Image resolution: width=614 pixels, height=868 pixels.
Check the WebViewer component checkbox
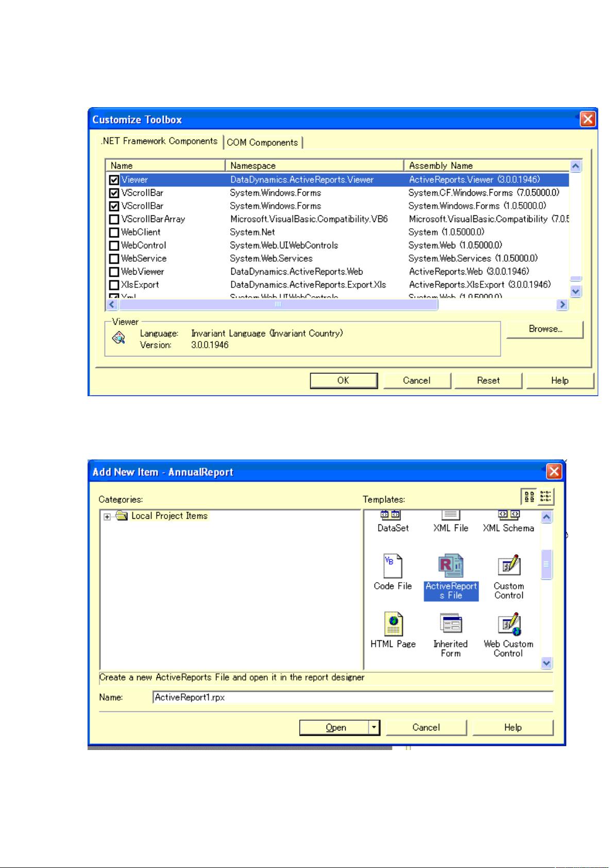tap(114, 272)
